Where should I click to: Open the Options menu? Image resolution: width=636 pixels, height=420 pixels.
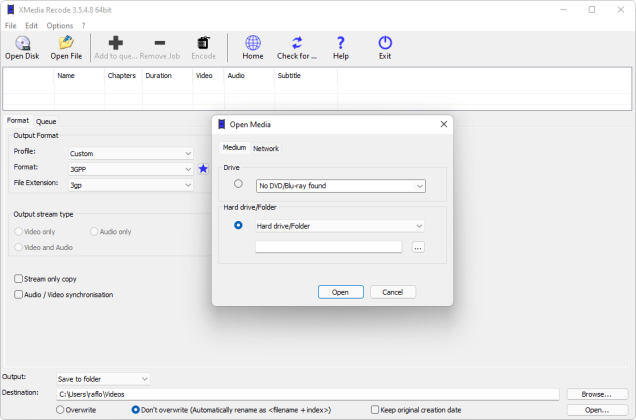click(x=59, y=25)
